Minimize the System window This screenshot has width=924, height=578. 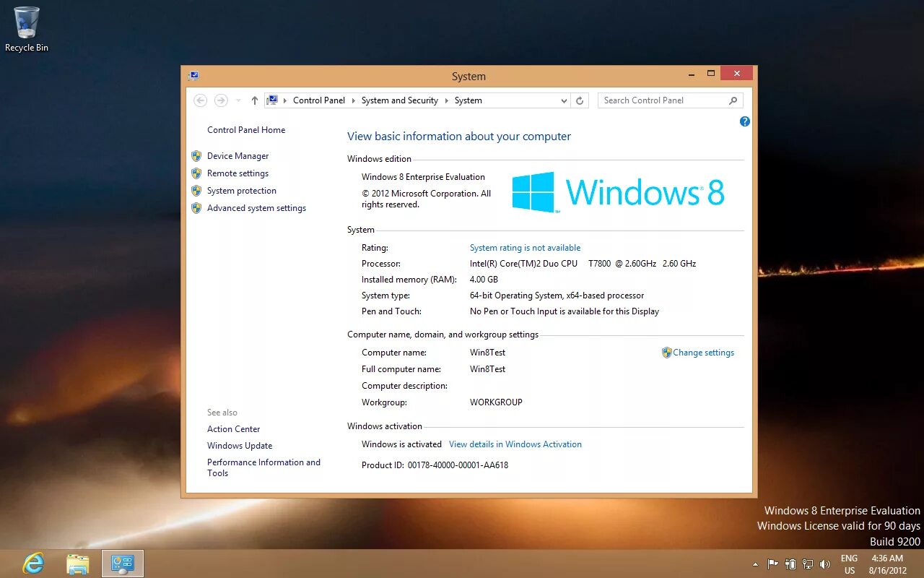coord(692,74)
